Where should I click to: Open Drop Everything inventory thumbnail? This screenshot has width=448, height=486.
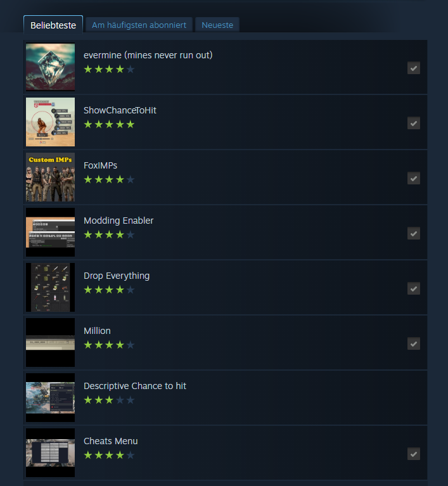click(x=50, y=287)
